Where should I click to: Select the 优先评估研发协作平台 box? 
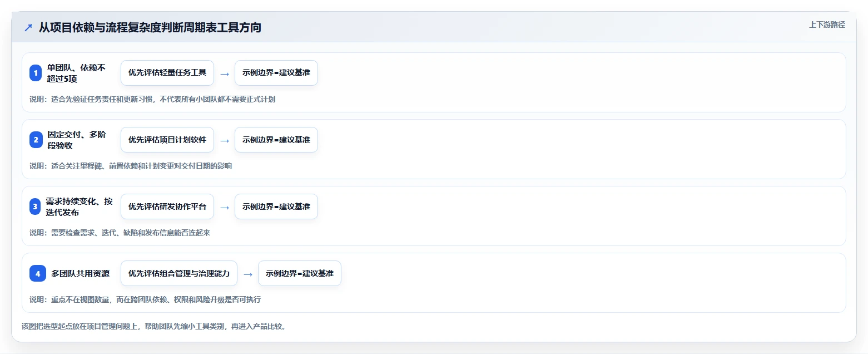click(x=167, y=206)
